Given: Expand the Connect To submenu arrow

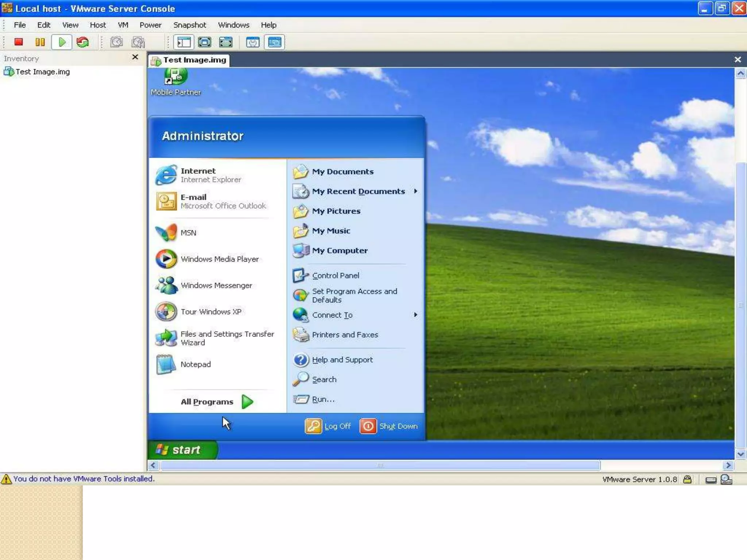Looking at the screenshot, I should pyautogui.click(x=415, y=315).
